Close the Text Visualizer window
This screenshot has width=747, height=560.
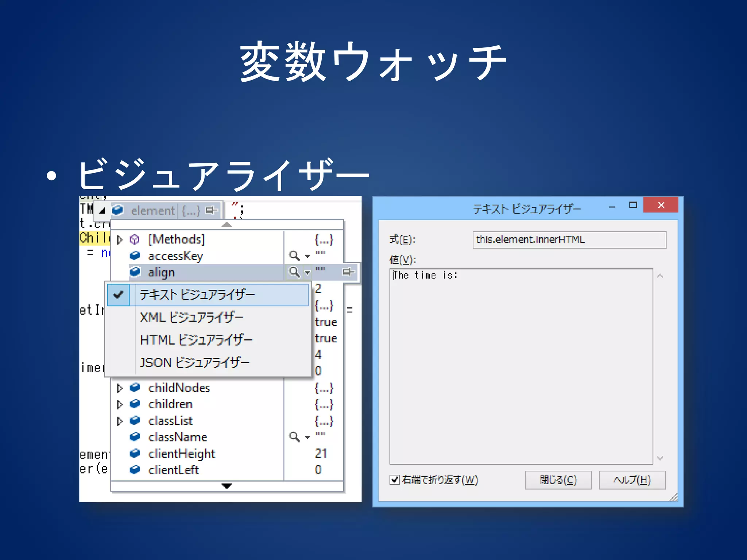(661, 205)
